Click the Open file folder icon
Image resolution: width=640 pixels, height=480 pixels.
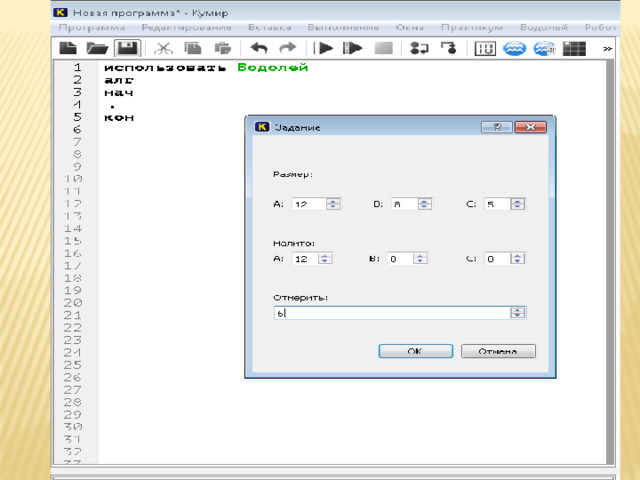(97, 48)
